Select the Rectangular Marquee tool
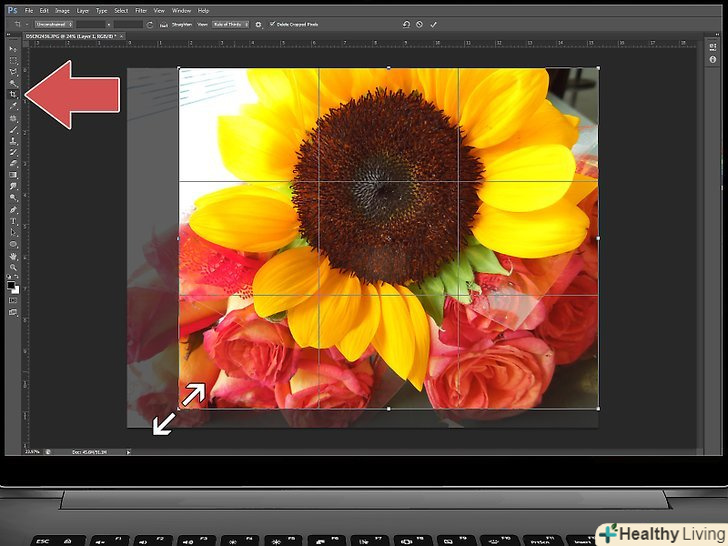 (13, 60)
